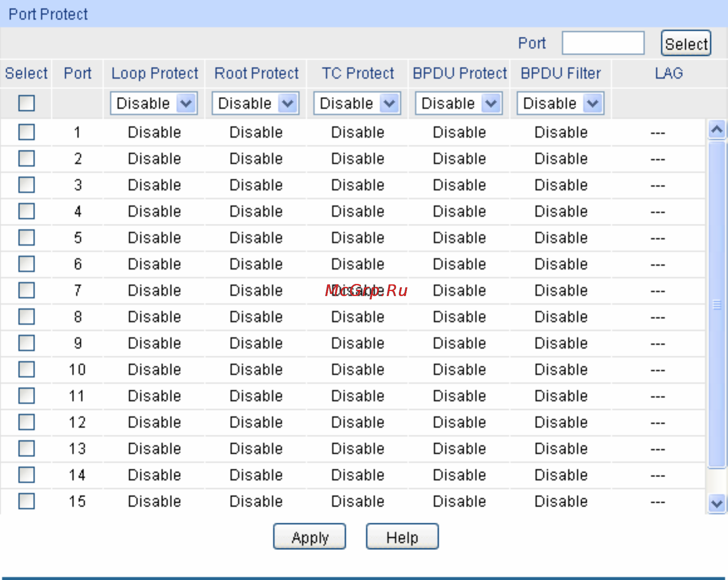This screenshot has height=580, width=728.
Task: Click the scroll up arrow of the table
Action: pos(717,130)
